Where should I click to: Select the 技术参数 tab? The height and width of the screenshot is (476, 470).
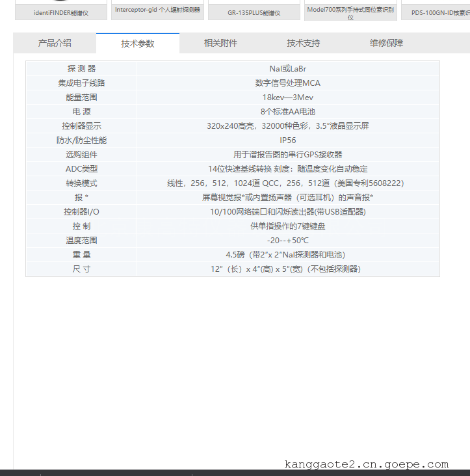pyautogui.click(x=138, y=44)
